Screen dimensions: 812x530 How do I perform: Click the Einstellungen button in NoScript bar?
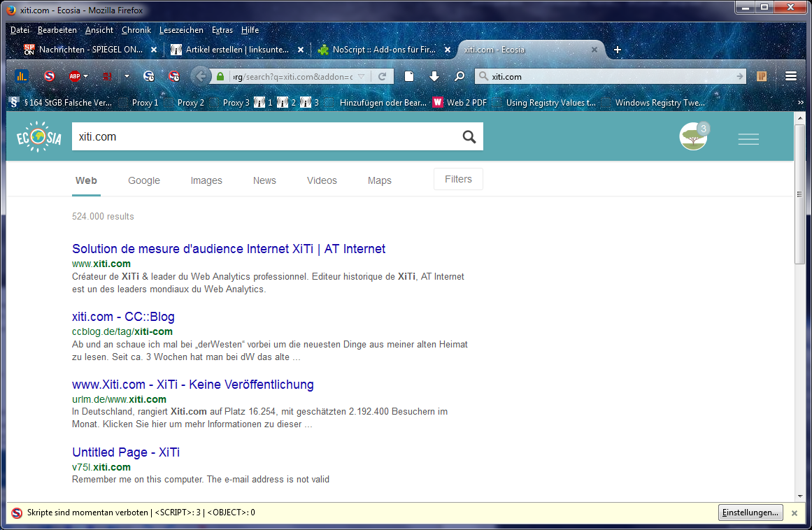(x=750, y=513)
